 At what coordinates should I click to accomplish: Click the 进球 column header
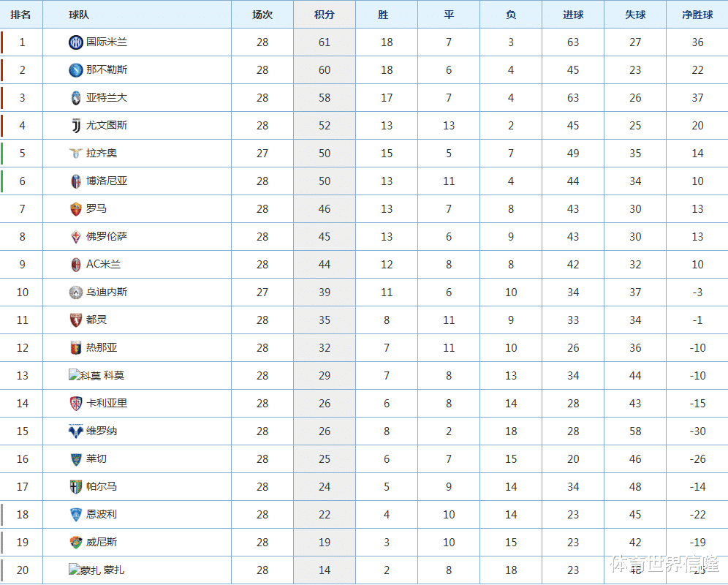point(573,15)
